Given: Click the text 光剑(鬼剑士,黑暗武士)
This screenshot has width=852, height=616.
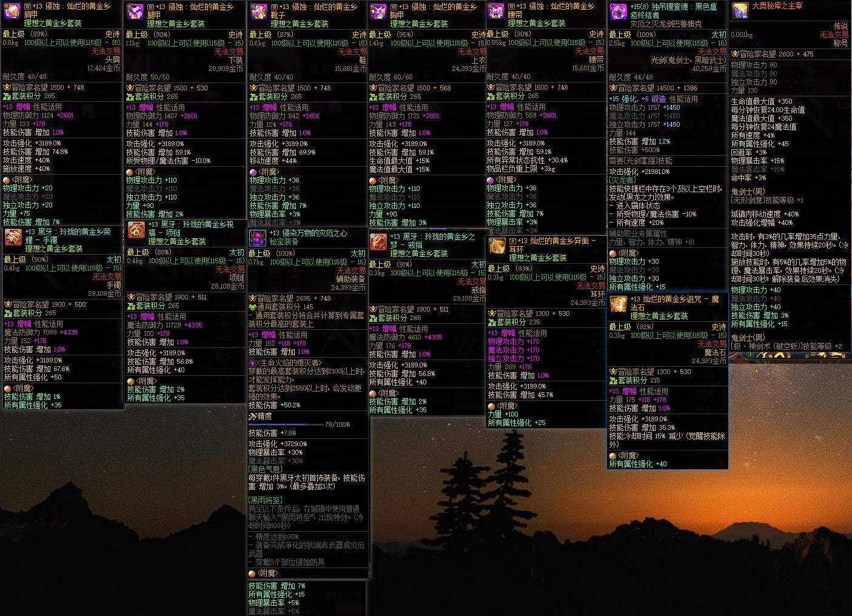Looking at the screenshot, I should tap(688, 60).
